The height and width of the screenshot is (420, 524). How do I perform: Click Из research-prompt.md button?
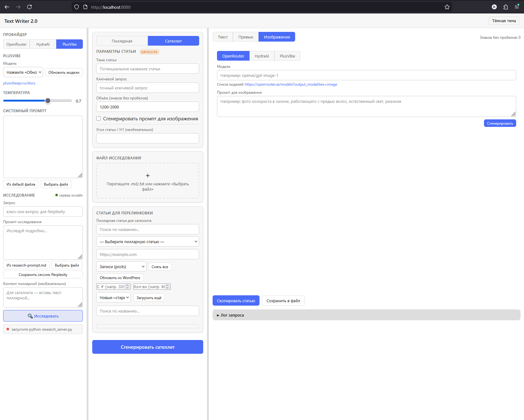pos(26,265)
